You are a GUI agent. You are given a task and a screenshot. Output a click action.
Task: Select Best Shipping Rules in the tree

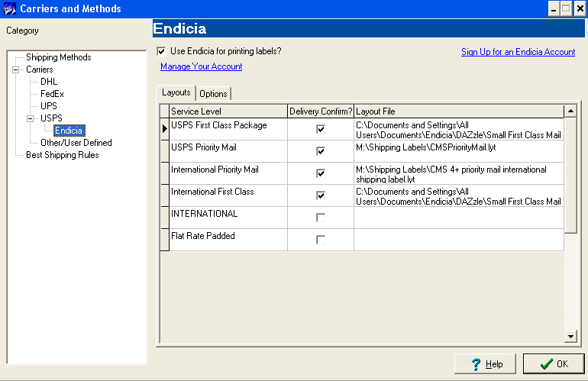coord(63,155)
